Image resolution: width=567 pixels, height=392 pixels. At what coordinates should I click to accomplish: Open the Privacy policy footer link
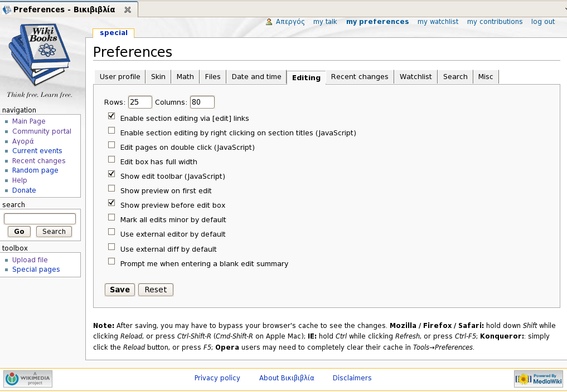click(x=217, y=378)
